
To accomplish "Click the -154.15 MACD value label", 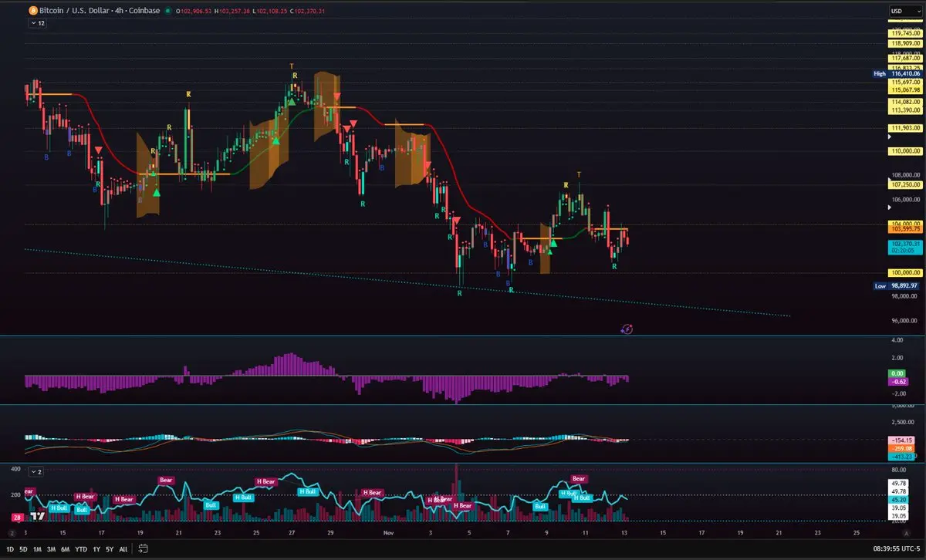I will 902,440.
